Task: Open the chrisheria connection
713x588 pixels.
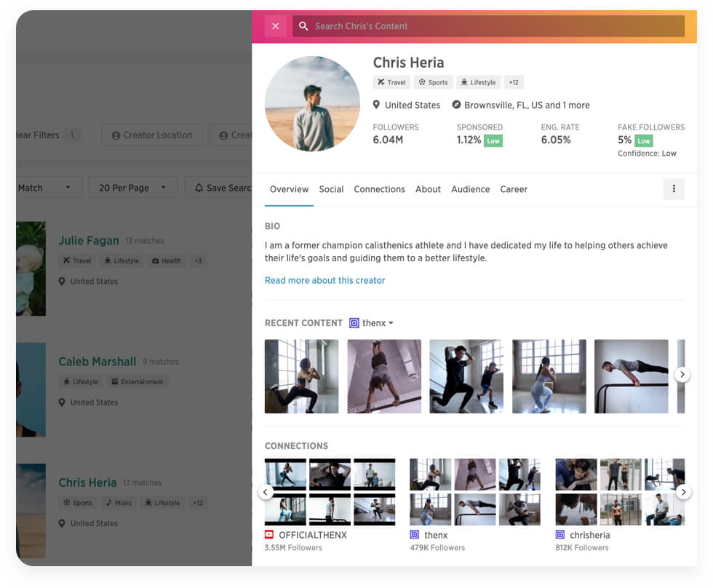Action: tap(589, 536)
